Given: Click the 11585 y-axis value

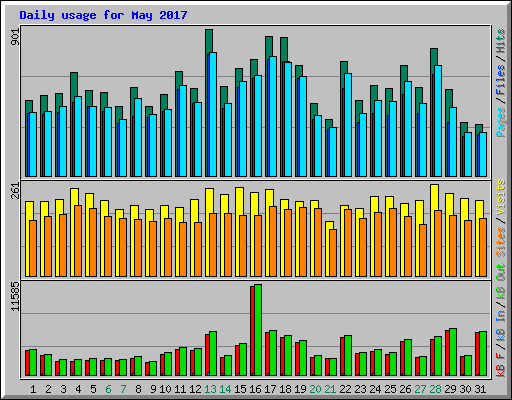Looking at the screenshot, I should pyautogui.click(x=15, y=297).
